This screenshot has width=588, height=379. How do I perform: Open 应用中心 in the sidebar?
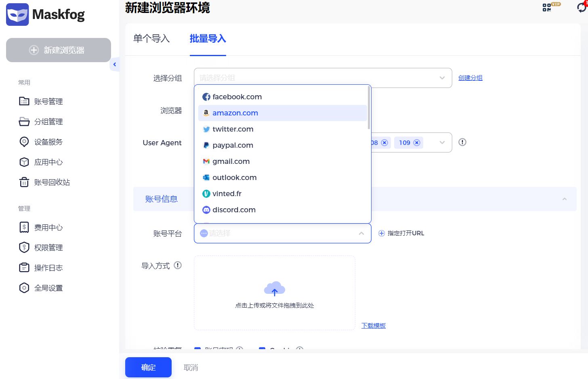(41, 162)
